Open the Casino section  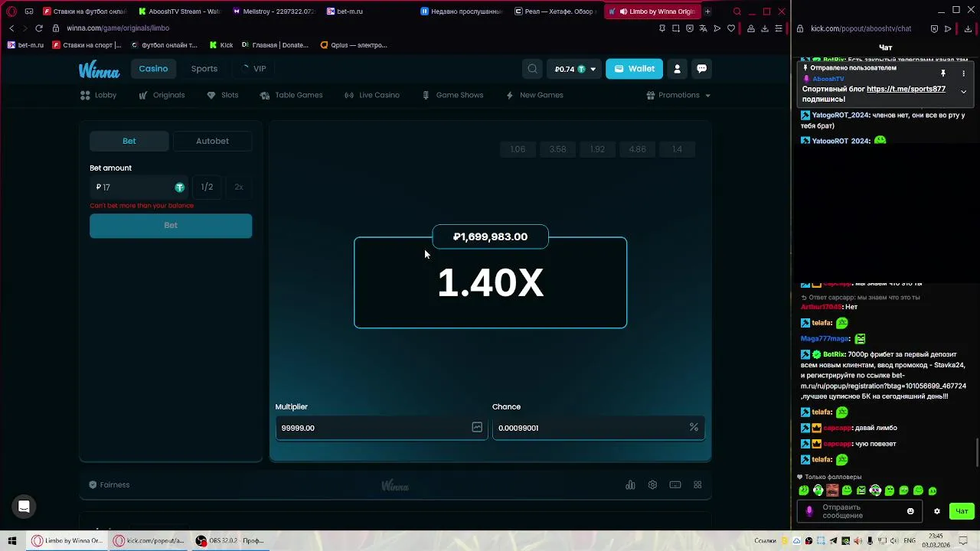(153, 69)
